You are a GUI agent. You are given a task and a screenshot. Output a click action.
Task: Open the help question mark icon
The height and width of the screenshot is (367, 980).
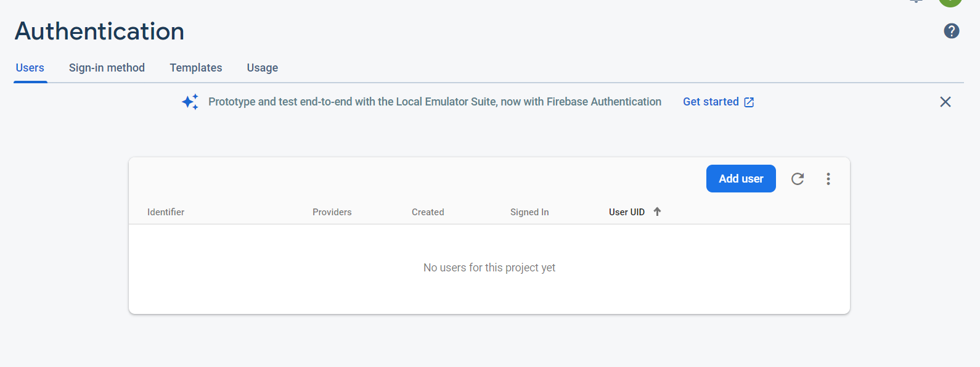pyautogui.click(x=951, y=31)
